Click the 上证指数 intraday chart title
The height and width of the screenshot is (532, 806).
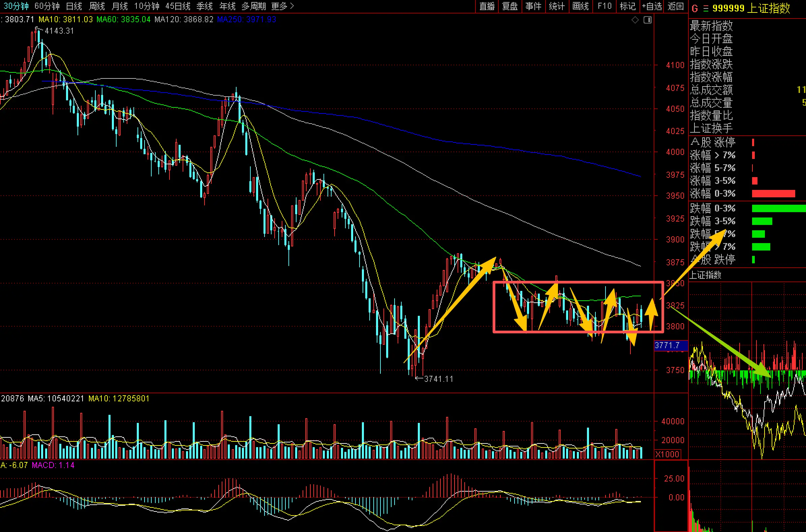pos(706,275)
